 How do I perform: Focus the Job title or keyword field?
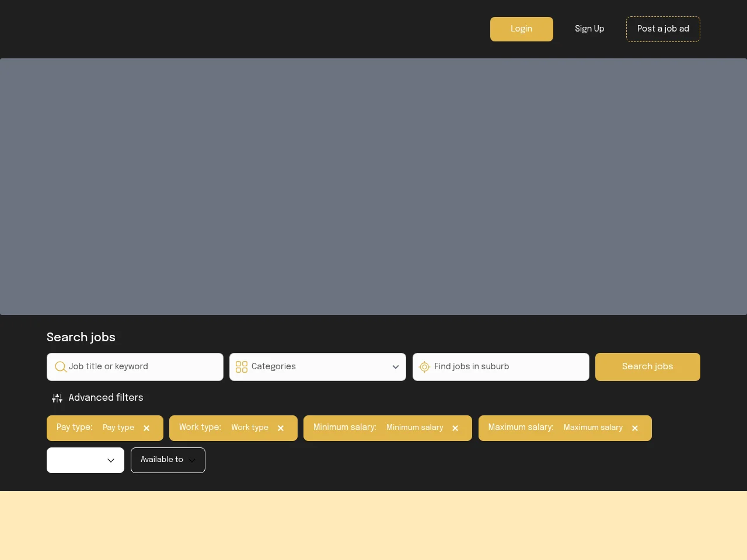click(x=135, y=367)
